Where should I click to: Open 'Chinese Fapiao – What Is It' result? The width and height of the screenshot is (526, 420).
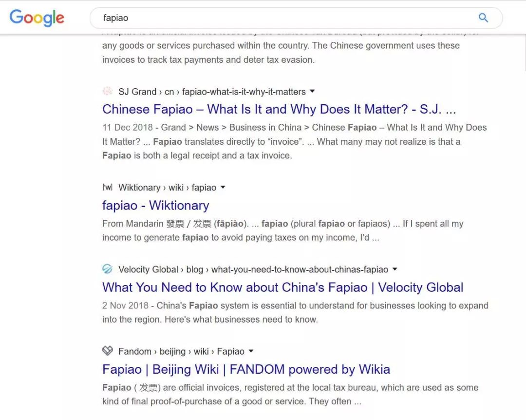point(279,109)
